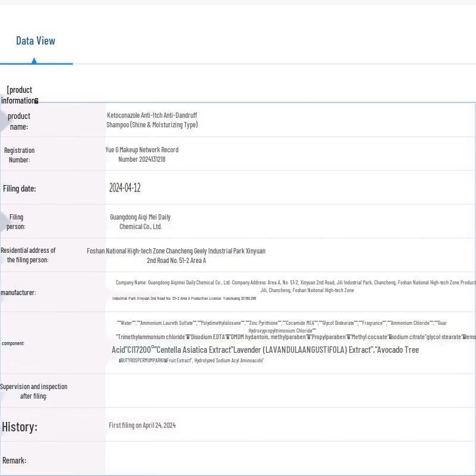Click the manufacturer row label
The height and width of the screenshot is (476, 476).
click(x=18, y=292)
